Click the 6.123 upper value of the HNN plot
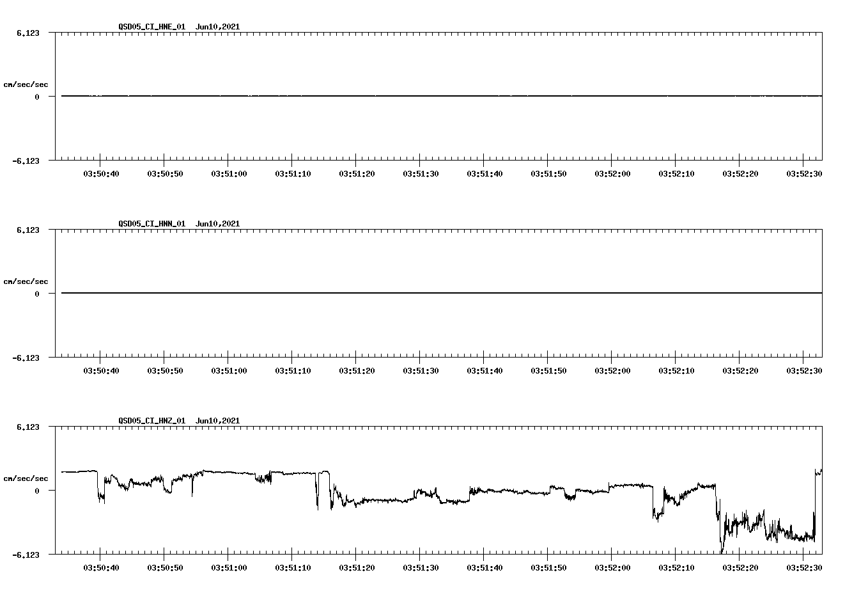Viewport: 868px width, 591px height. (28, 230)
